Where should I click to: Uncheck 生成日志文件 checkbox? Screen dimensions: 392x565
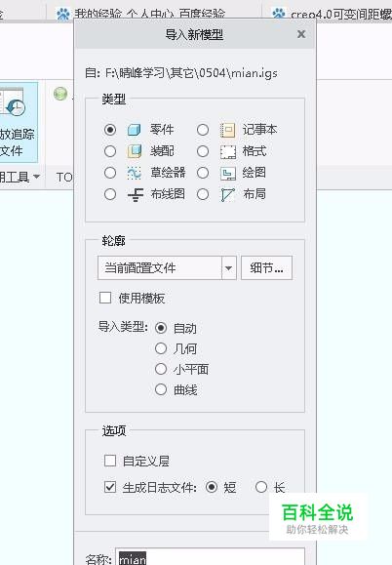coord(110,487)
